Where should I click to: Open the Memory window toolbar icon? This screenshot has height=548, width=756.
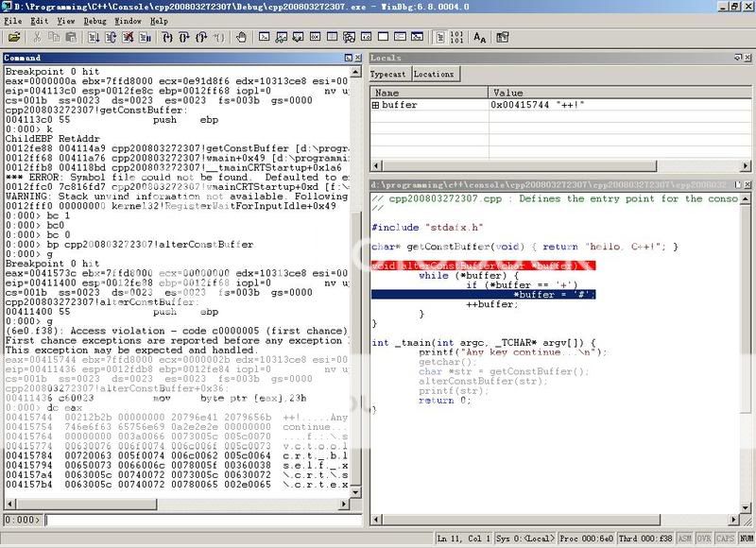pos(332,37)
